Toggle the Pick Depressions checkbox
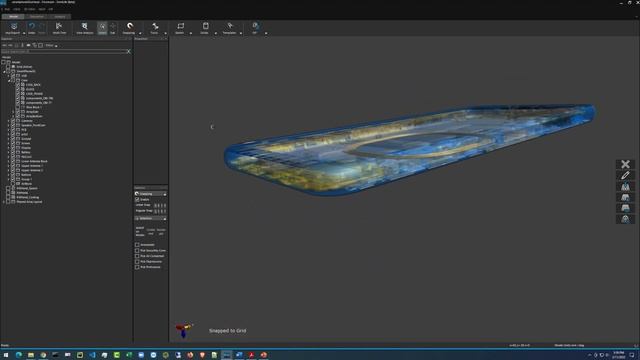This screenshot has height=360, width=640. click(137, 262)
